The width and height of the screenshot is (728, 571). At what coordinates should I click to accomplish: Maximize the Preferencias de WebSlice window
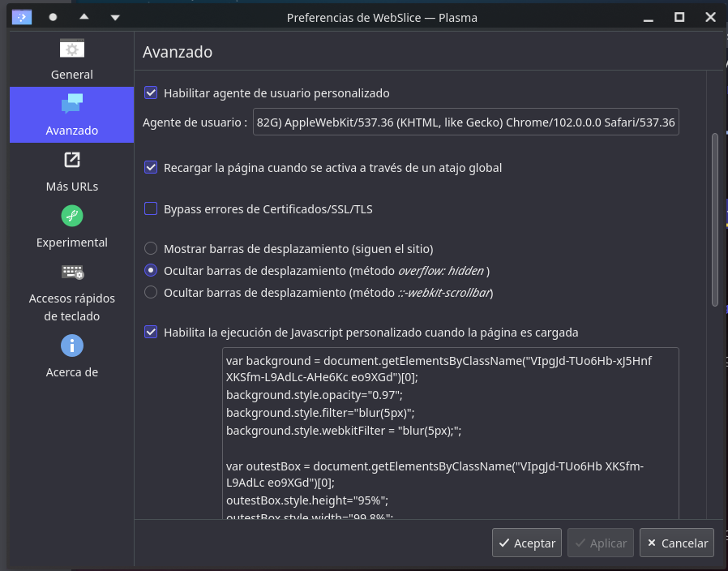(x=679, y=17)
